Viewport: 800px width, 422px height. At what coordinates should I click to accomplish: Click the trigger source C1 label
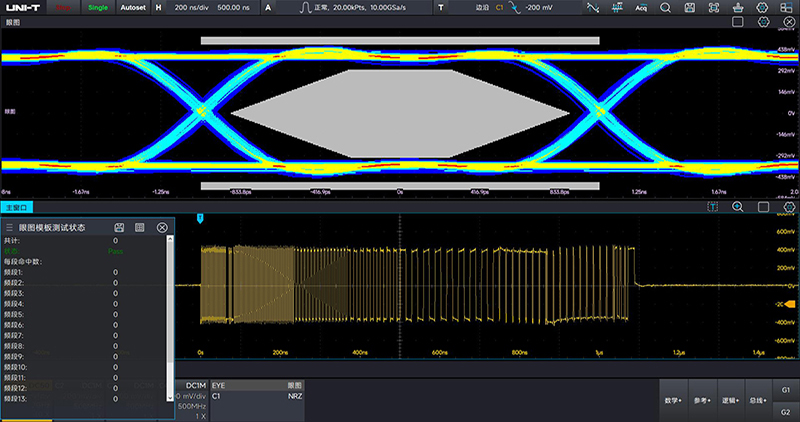tap(499, 8)
